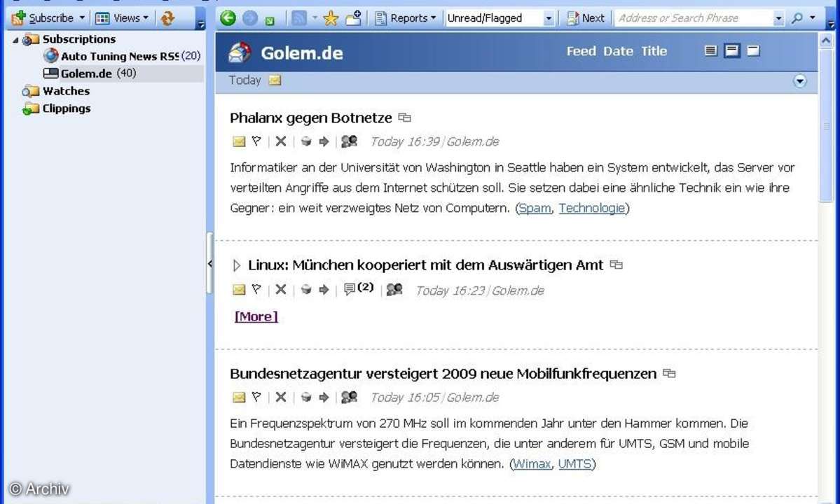Image resolution: width=840 pixels, height=504 pixels.
Task: Switch to summary view icon
Action: 732,51
